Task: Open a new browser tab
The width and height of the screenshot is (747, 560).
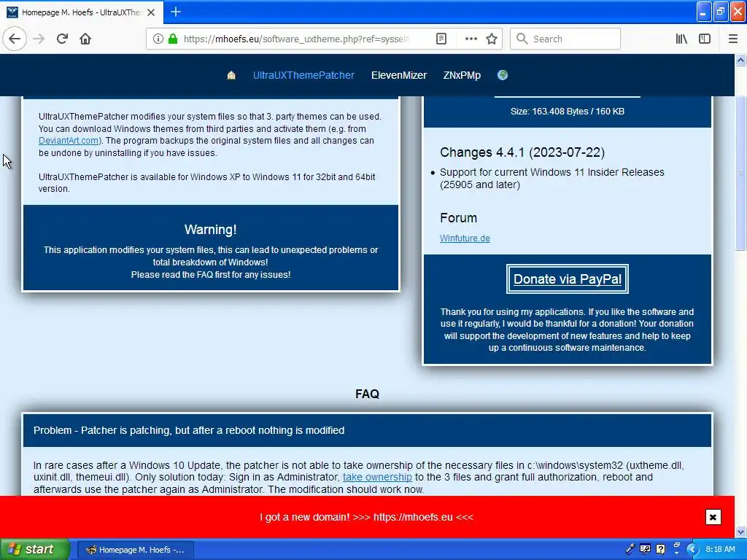Action: pos(176,12)
